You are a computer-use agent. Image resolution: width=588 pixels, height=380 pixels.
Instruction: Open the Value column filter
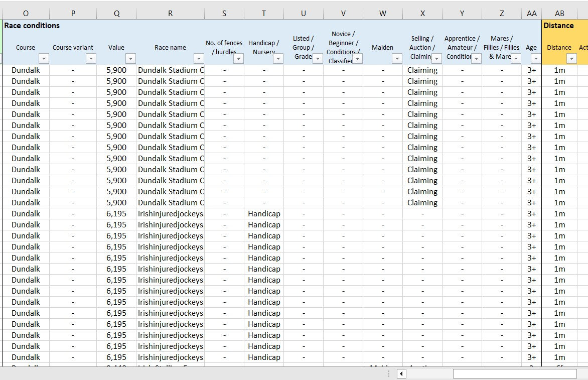click(x=131, y=58)
